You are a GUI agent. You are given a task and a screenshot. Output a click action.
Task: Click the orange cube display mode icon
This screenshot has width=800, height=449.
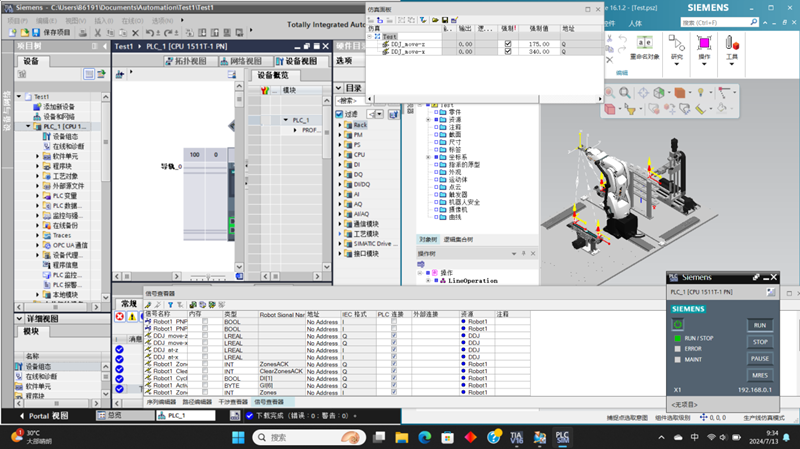pos(679,92)
